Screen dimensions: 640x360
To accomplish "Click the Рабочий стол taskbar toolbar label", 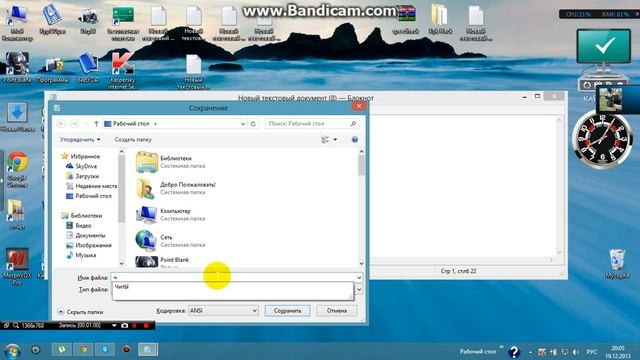I will (478, 351).
